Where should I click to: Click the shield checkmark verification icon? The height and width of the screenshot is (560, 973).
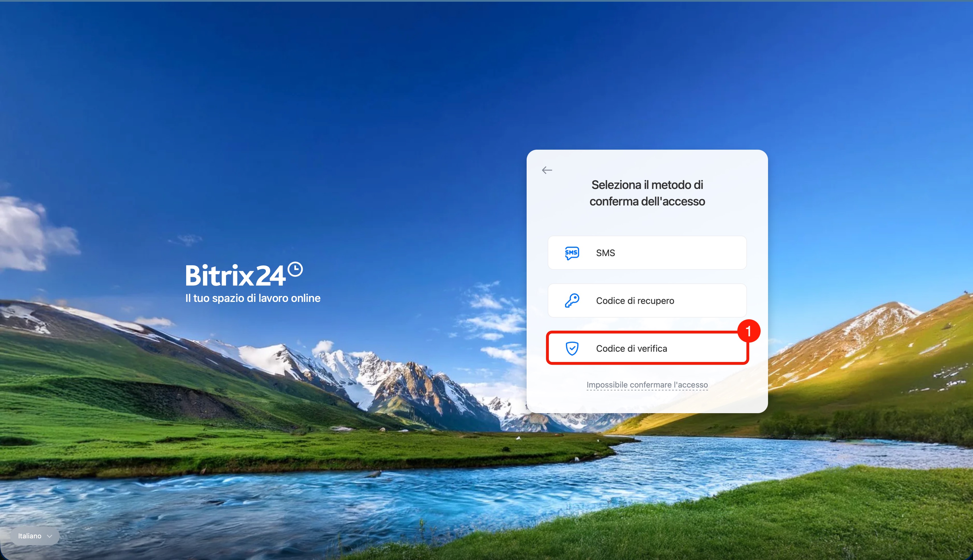(572, 349)
